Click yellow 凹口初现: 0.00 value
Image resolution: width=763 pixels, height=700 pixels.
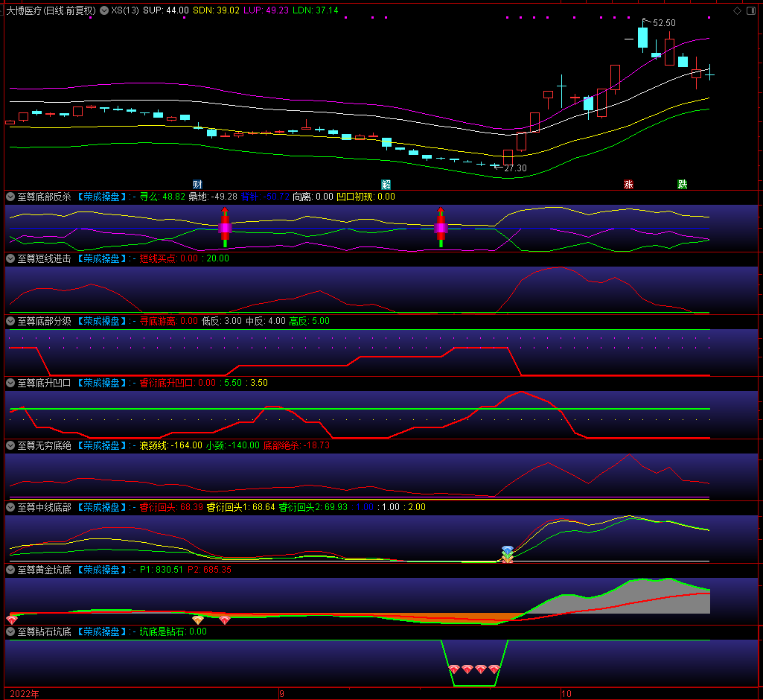pyautogui.click(x=366, y=197)
